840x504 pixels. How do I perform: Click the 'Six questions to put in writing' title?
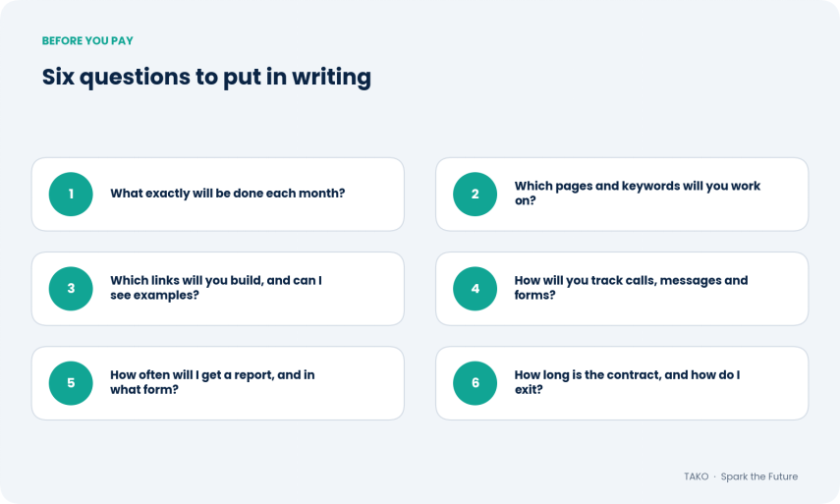[x=206, y=78]
